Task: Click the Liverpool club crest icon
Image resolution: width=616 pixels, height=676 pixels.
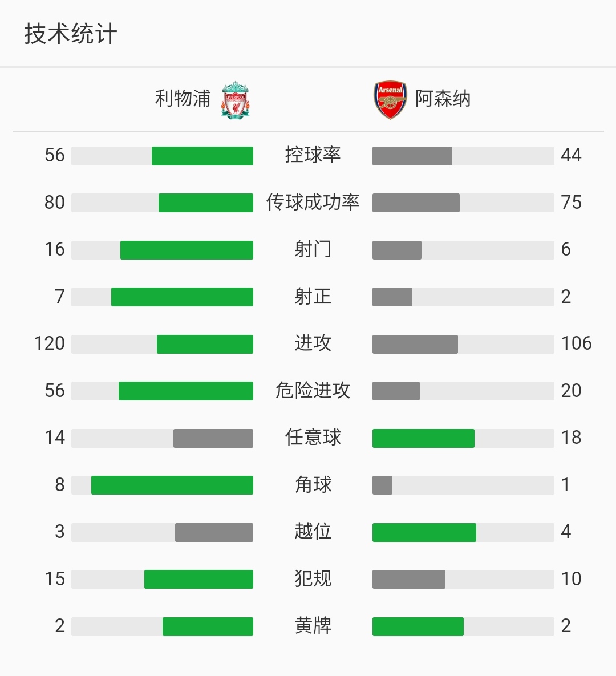Action: coord(235,100)
